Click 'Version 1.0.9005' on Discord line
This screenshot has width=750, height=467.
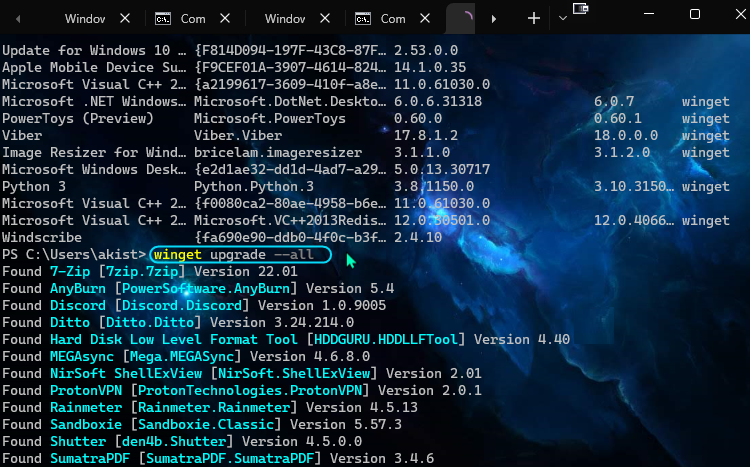click(x=322, y=305)
